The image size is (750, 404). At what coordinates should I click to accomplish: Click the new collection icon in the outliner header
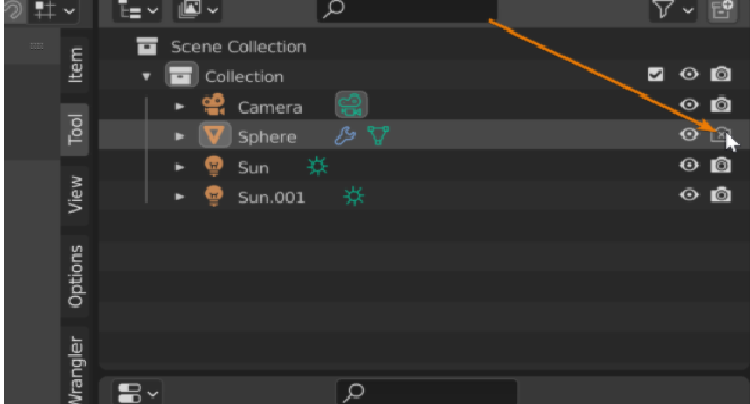pyautogui.click(x=721, y=11)
